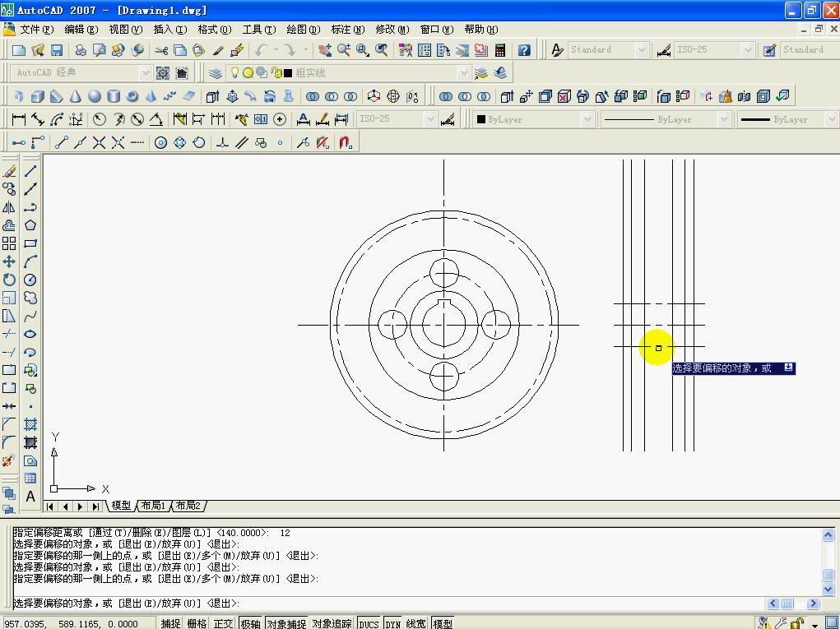Open the ByLayer linetype dropdown
The height and width of the screenshot is (629, 840).
[724, 119]
